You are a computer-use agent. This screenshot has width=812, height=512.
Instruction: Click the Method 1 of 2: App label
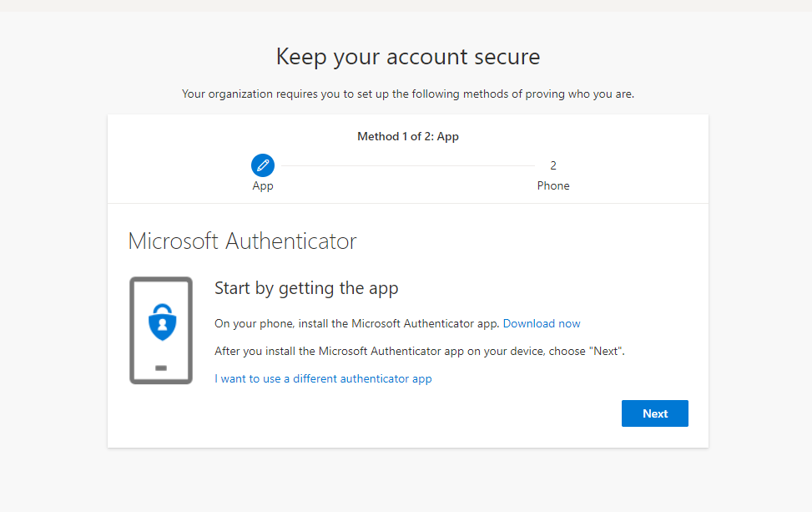pos(408,136)
